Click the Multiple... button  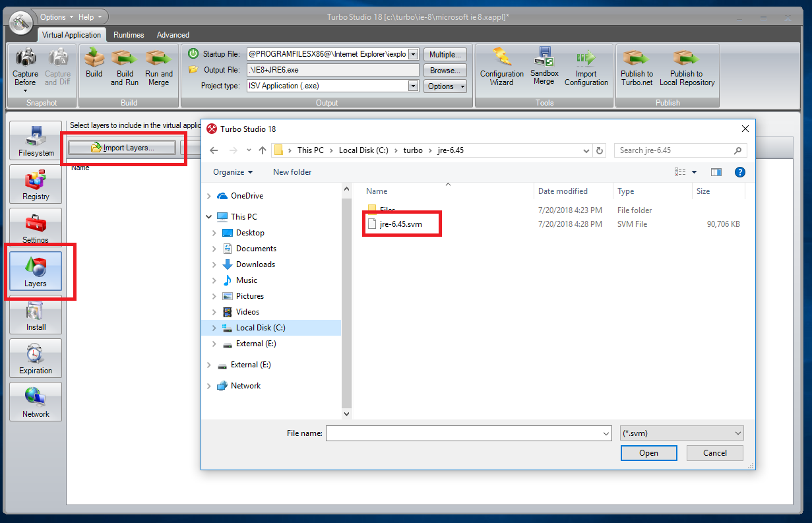[x=445, y=55]
